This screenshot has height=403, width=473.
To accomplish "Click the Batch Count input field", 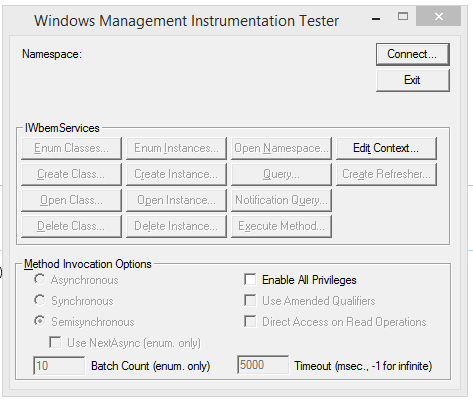I will pos(59,366).
